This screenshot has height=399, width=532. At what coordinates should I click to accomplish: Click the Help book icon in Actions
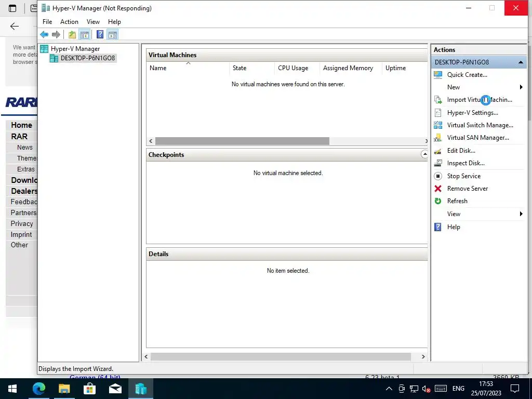438,227
